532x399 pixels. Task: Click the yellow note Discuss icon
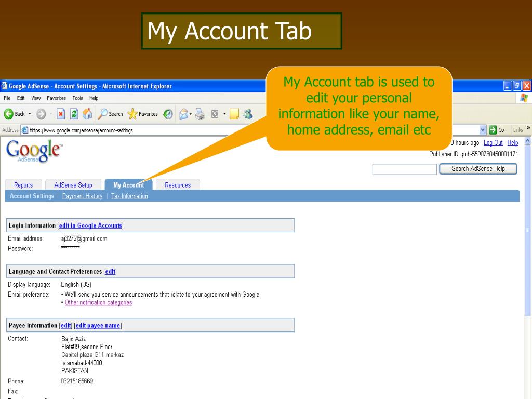(x=234, y=114)
